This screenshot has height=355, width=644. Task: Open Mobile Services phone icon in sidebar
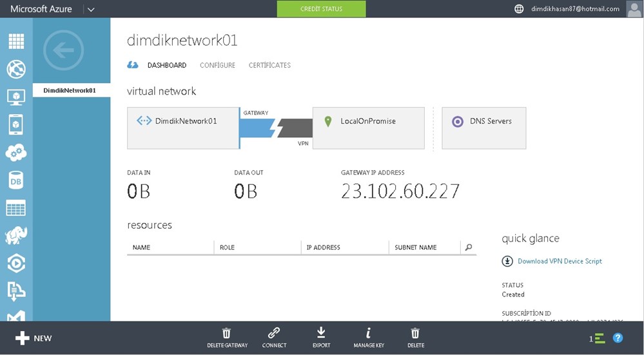click(x=16, y=125)
